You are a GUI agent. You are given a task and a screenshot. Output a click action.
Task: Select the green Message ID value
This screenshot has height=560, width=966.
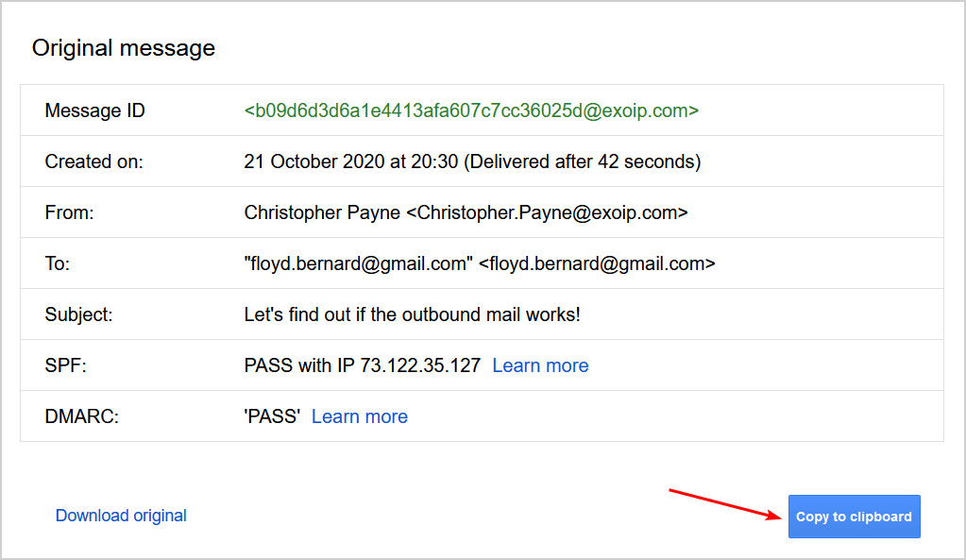[471, 110]
